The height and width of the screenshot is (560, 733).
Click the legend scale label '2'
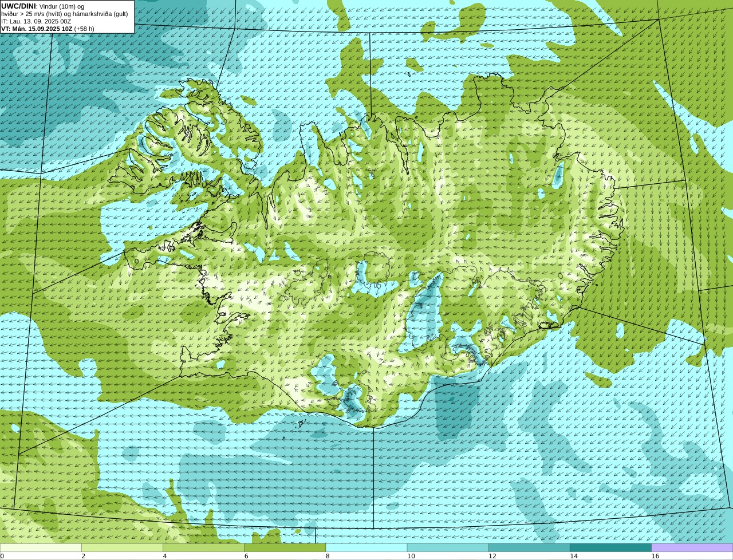84,556
